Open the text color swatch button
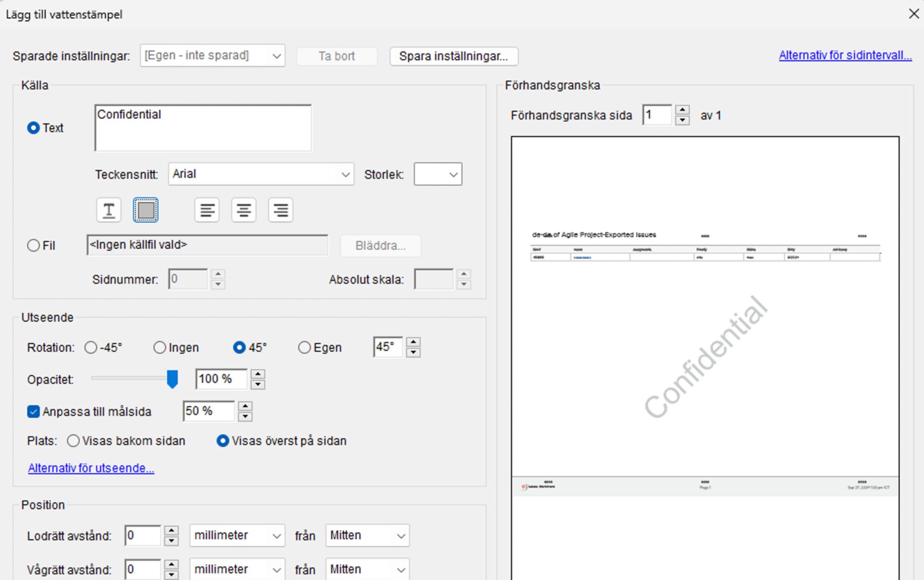Image resolution: width=924 pixels, height=580 pixels. (x=145, y=210)
